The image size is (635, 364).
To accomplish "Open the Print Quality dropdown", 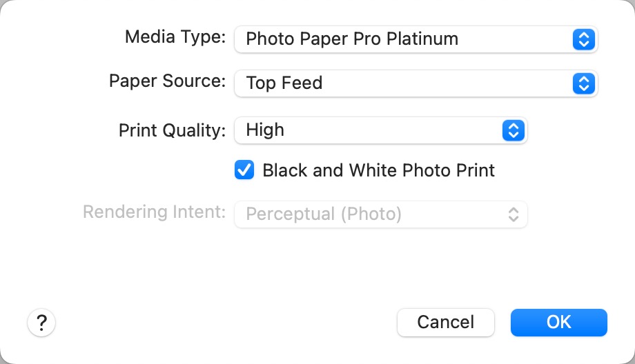I will click(x=380, y=130).
